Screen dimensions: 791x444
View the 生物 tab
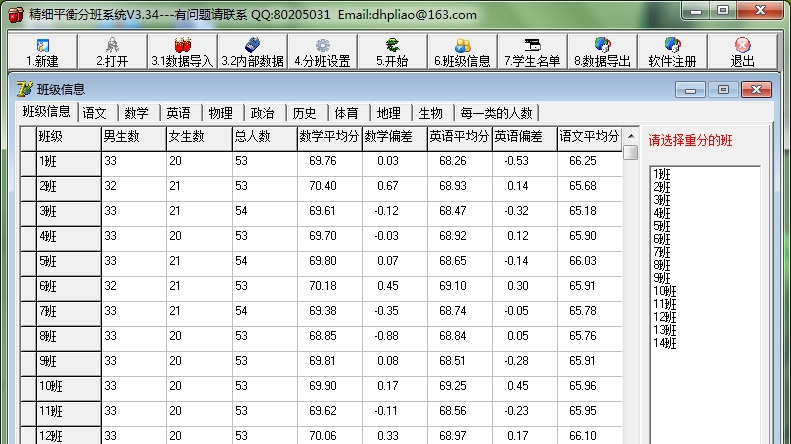tap(431, 113)
